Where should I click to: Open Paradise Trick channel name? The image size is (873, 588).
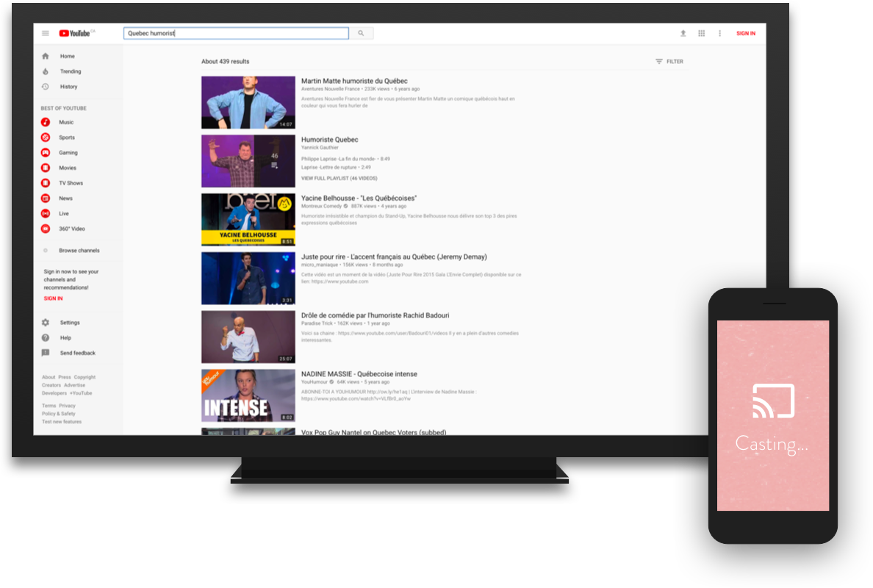(x=317, y=323)
